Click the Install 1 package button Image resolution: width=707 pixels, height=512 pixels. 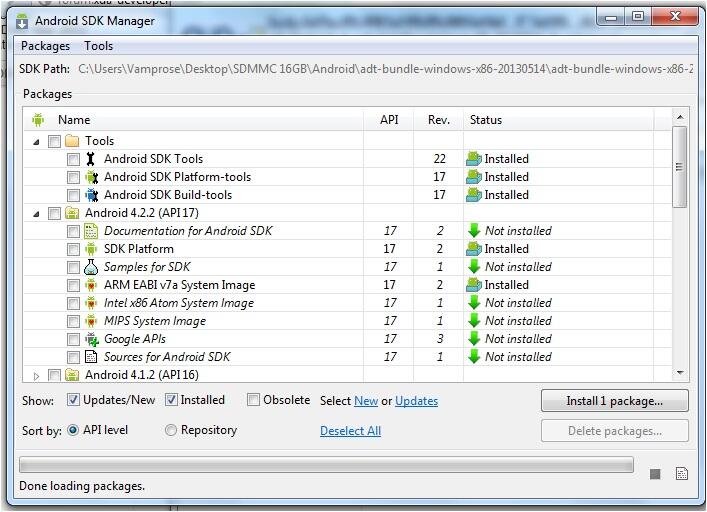614,401
